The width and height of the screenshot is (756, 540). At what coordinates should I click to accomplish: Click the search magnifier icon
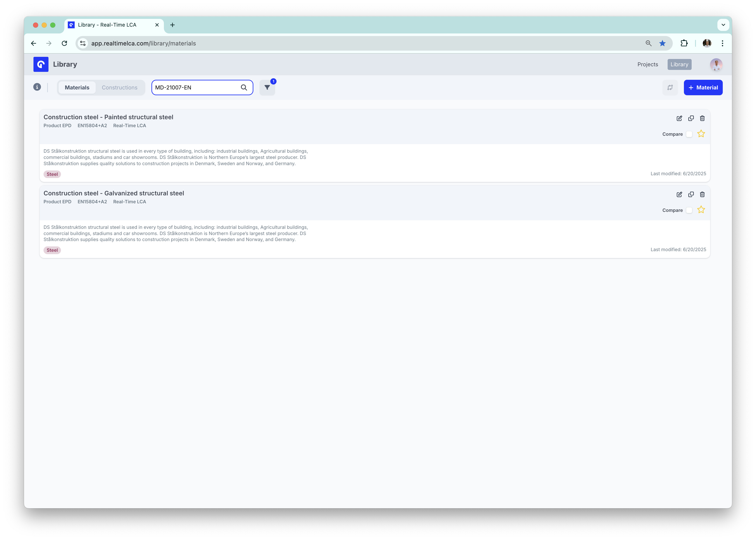click(244, 87)
